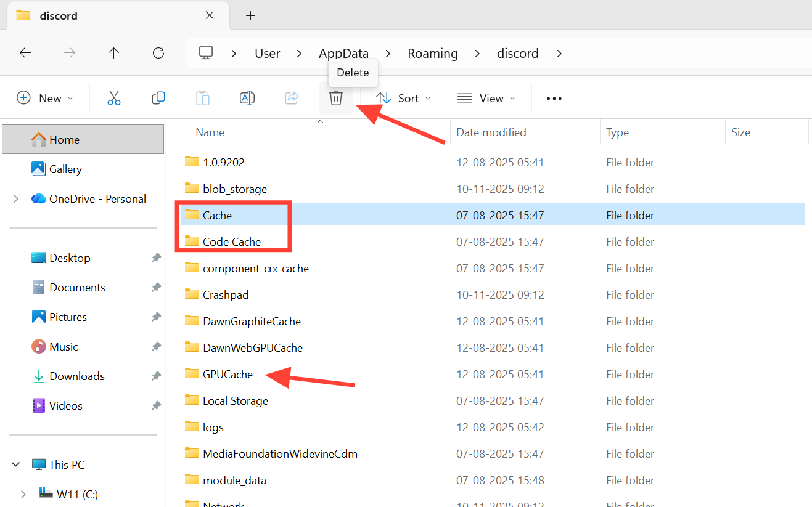The height and width of the screenshot is (507, 812).
Task: Click the Delete trash can icon
Action: [x=336, y=98]
